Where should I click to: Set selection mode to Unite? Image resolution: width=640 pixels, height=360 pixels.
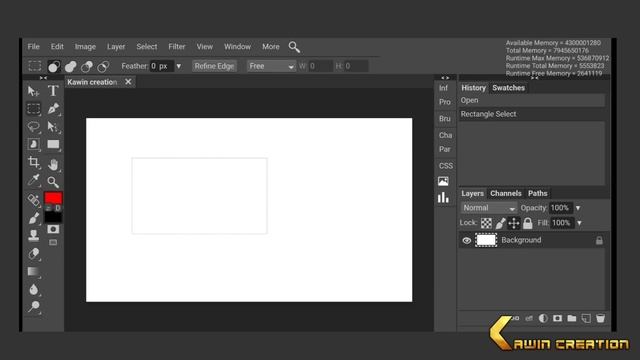pyautogui.click(x=71, y=66)
